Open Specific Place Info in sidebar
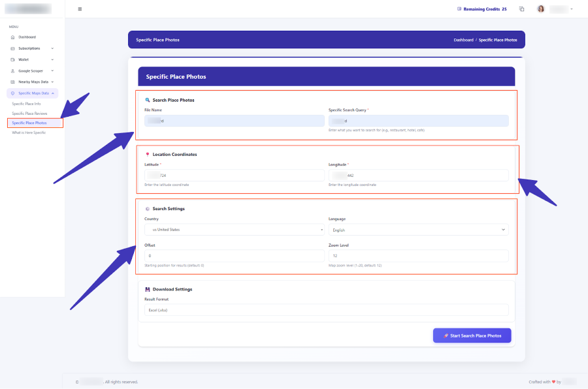Viewport: 588px width, 389px height. [27, 104]
